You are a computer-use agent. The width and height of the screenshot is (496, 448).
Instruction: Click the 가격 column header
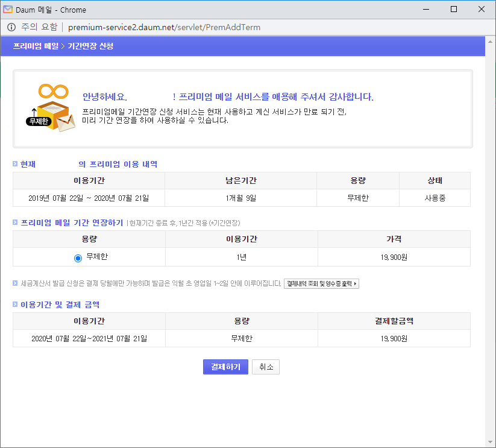tap(394, 239)
